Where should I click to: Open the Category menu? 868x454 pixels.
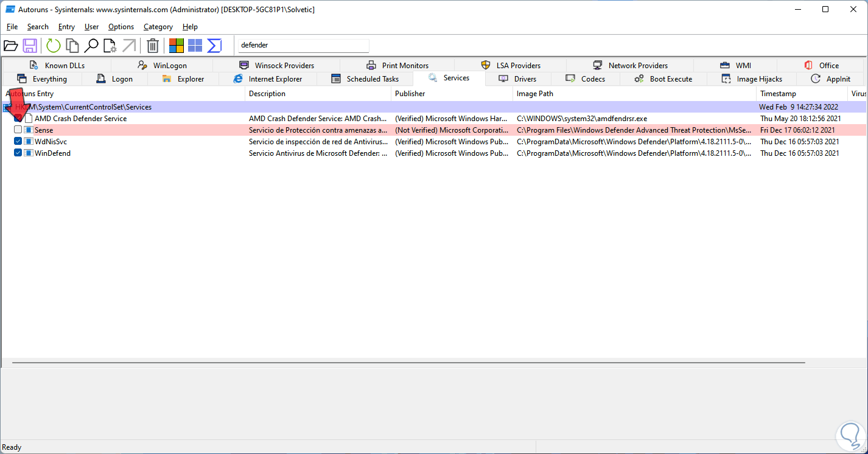tap(158, 27)
